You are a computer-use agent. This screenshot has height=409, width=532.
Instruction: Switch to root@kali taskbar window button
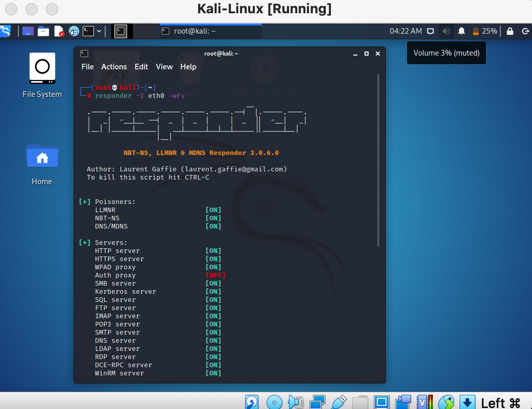211,31
